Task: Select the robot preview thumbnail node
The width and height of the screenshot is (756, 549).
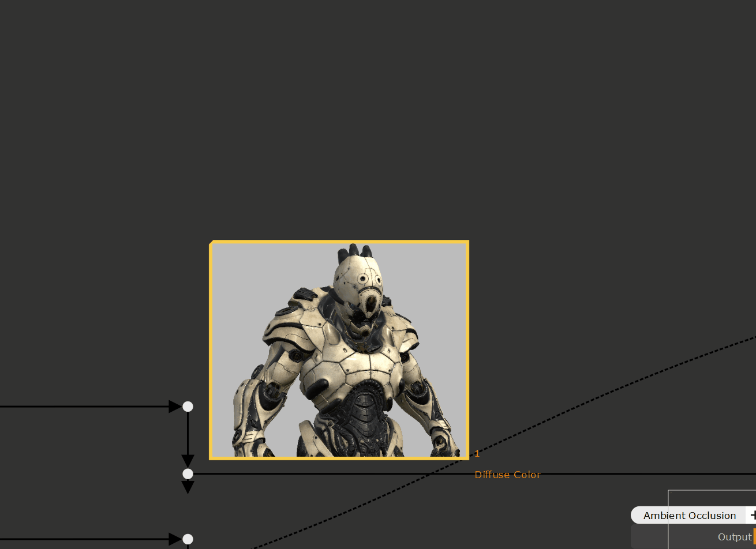Action: point(339,350)
